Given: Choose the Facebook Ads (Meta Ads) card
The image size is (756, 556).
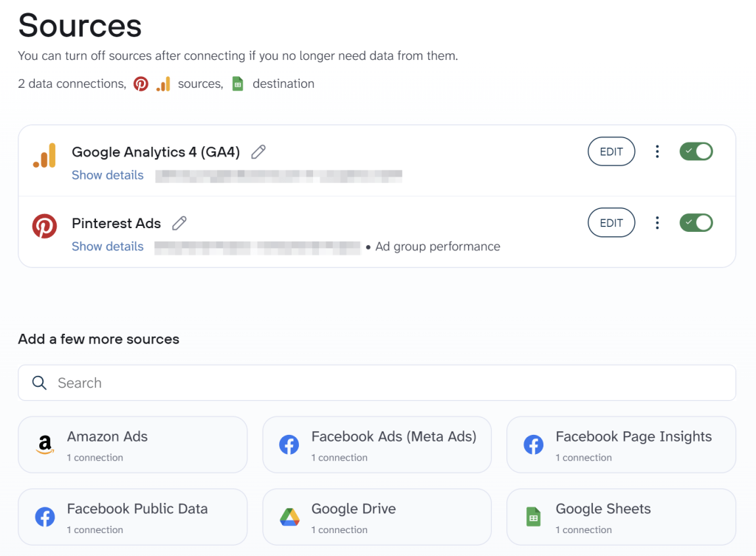Looking at the screenshot, I should click(x=377, y=445).
